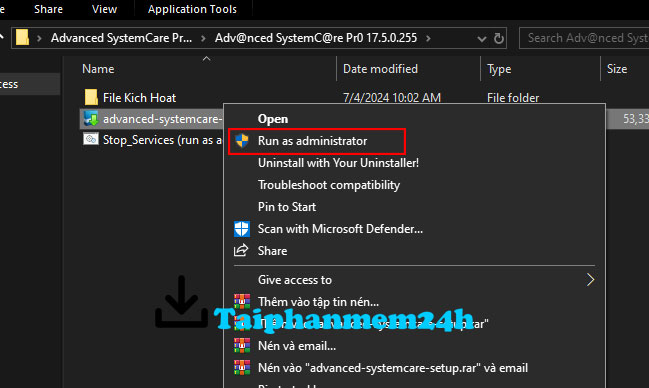Open the Share ribbon tab
The image size is (649, 388).
coord(48,9)
